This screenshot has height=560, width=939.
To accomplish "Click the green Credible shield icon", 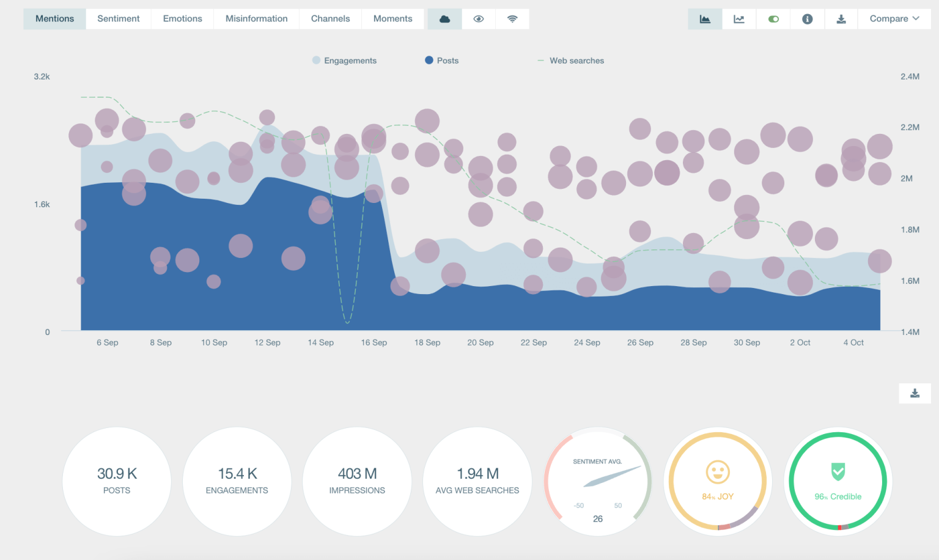I will point(838,471).
